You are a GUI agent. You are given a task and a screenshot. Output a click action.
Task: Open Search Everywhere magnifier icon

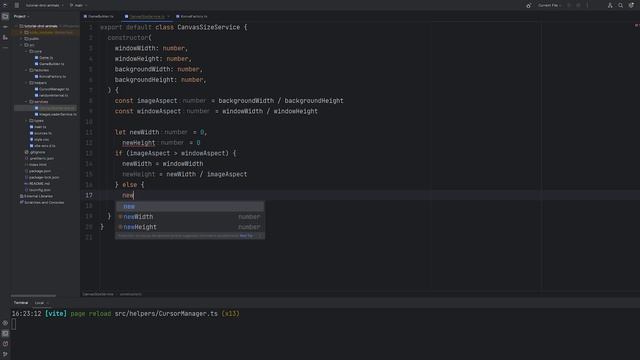(620, 5)
